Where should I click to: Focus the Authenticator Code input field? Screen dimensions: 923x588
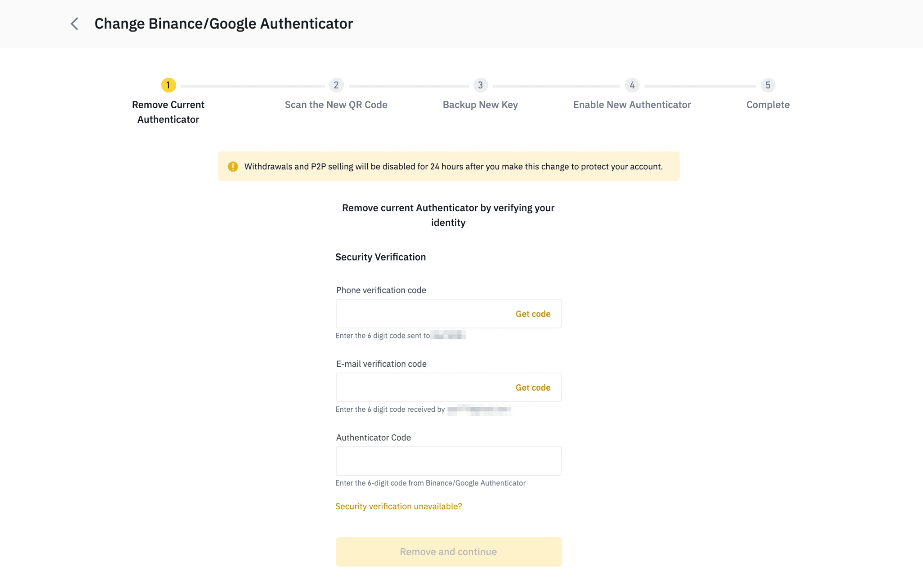(448, 461)
